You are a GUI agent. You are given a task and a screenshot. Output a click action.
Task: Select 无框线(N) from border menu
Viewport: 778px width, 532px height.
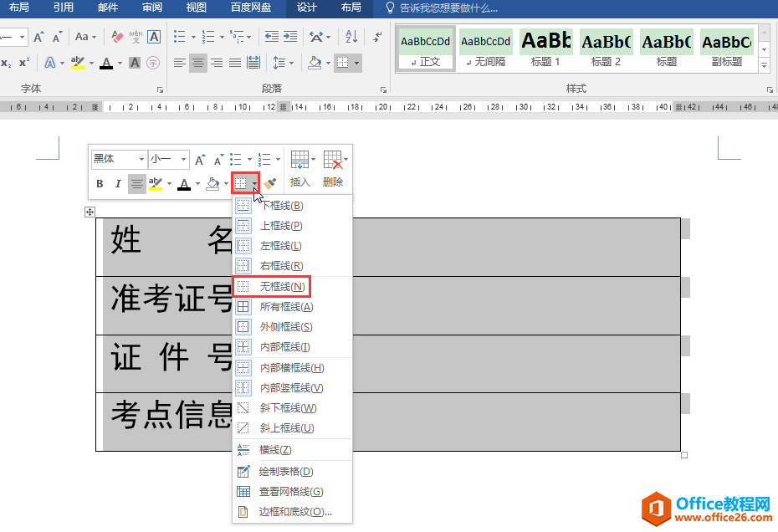[292, 287]
